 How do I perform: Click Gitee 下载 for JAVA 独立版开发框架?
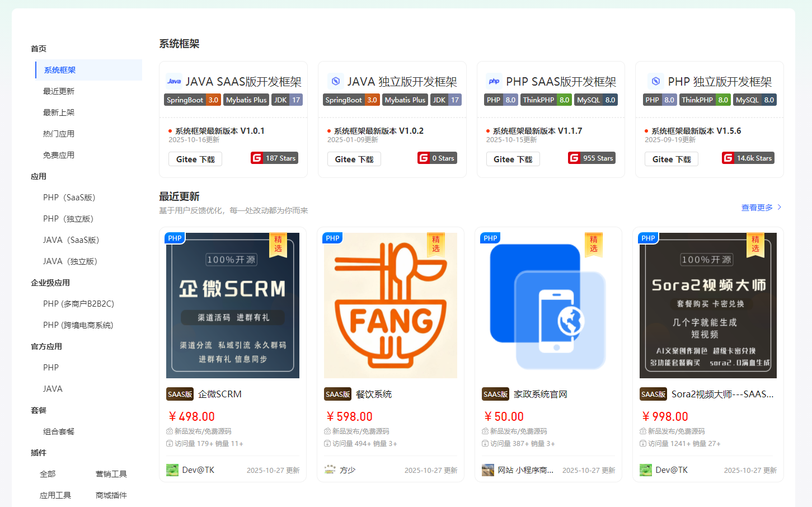(x=354, y=159)
